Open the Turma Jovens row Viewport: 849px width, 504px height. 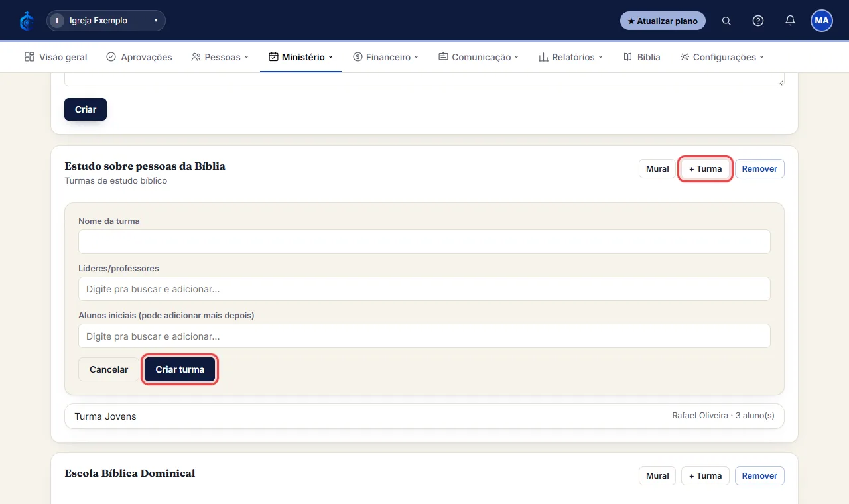(424, 416)
